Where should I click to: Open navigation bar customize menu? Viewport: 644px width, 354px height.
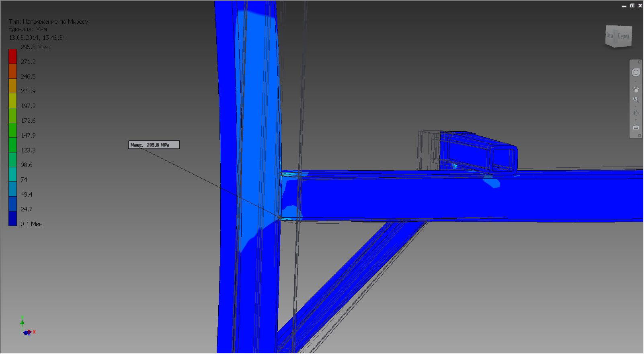(x=640, y=136)
